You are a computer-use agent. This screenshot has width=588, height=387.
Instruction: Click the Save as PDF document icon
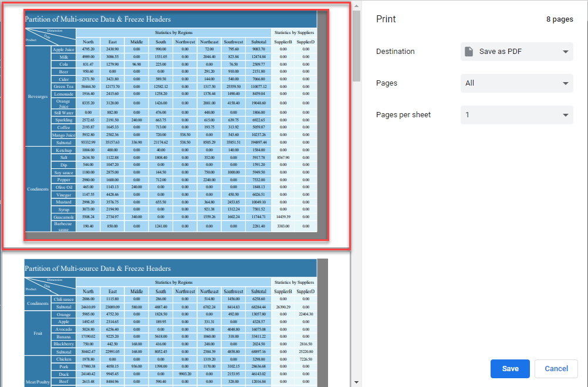tap(468, 51)
